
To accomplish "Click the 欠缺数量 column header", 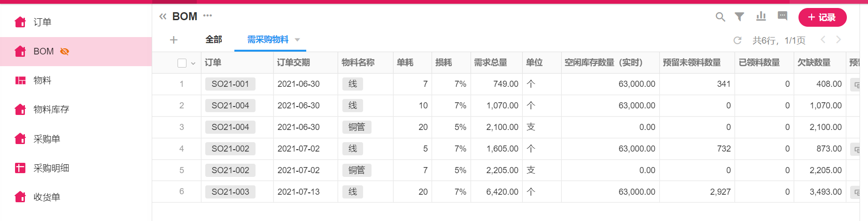I will (814, 63).
